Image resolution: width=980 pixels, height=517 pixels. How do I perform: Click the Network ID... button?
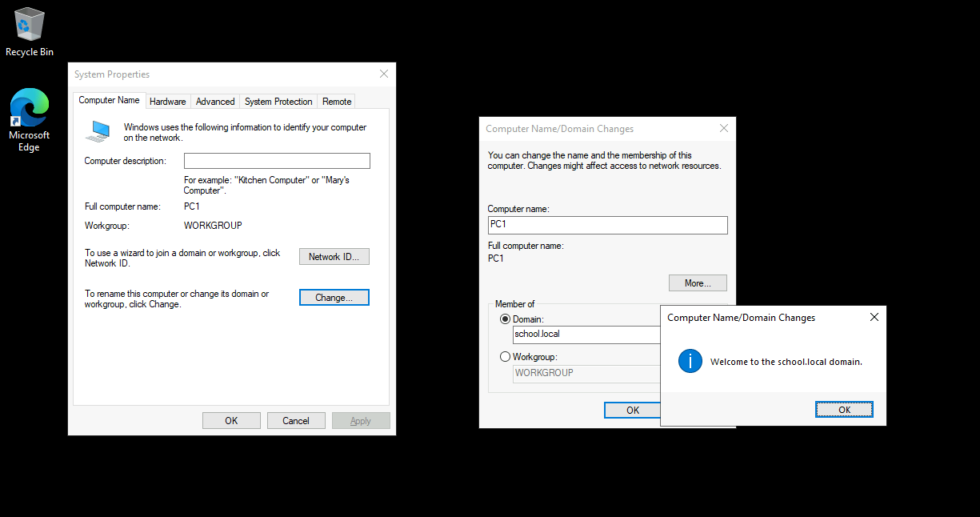(x=334, y=257)
